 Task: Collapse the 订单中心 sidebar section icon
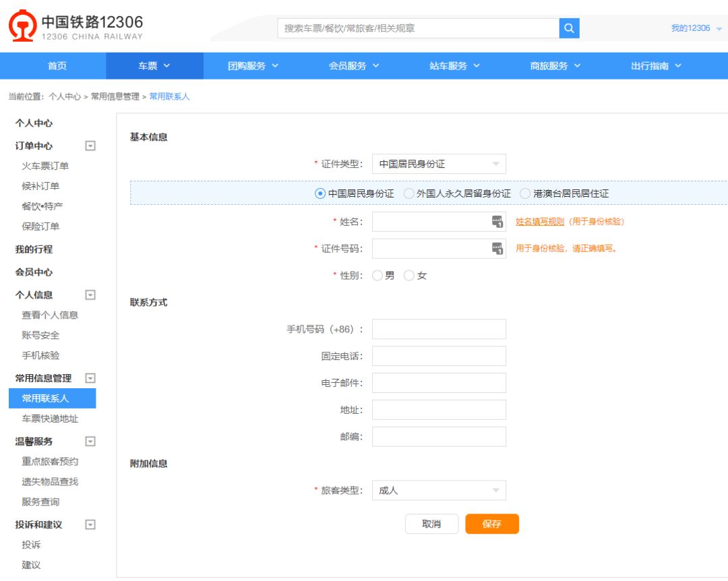click(x=90, y=146)
